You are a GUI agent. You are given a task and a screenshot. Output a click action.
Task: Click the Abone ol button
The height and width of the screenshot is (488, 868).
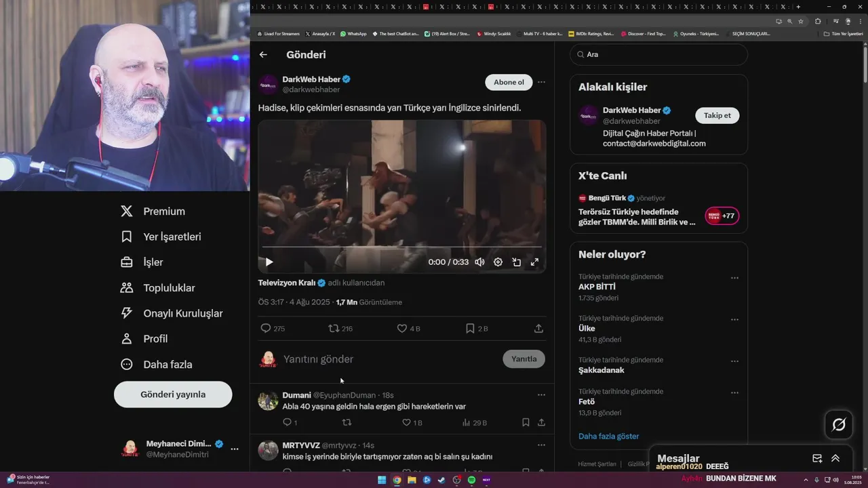tap(509, 82)
